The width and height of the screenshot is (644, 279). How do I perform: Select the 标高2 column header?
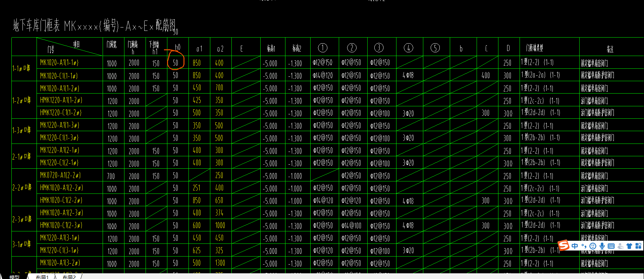[297, 49]
